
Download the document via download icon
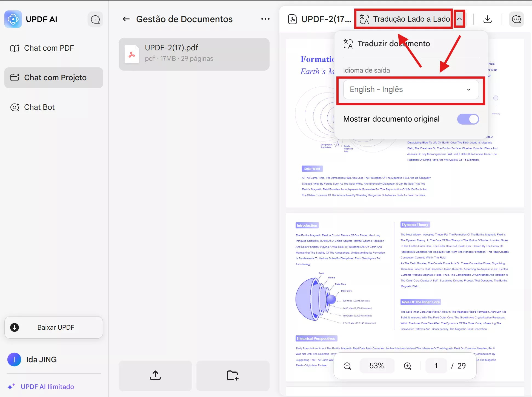[x=488, y=19]
